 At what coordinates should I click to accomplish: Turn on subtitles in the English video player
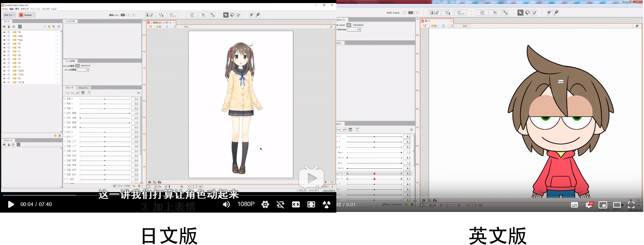point(574,205)
